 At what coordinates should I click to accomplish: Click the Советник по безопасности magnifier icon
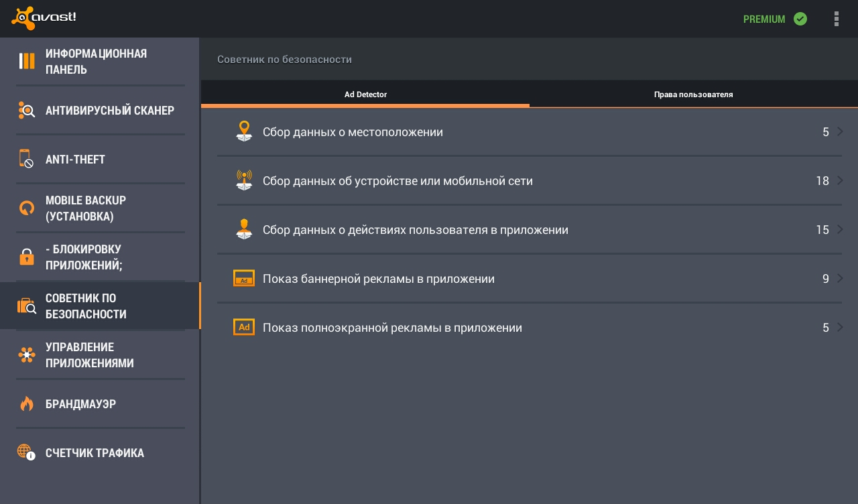pyautogui.click(x=27, y=306)
